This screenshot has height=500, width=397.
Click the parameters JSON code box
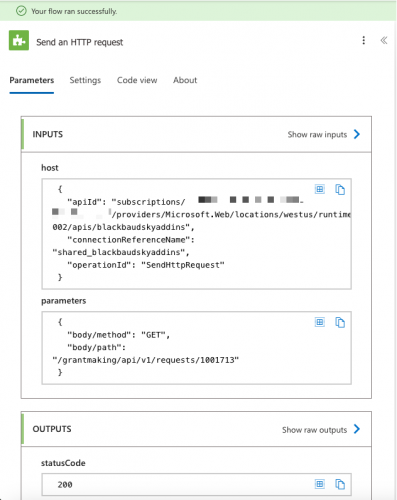click(x=196, y=348)
